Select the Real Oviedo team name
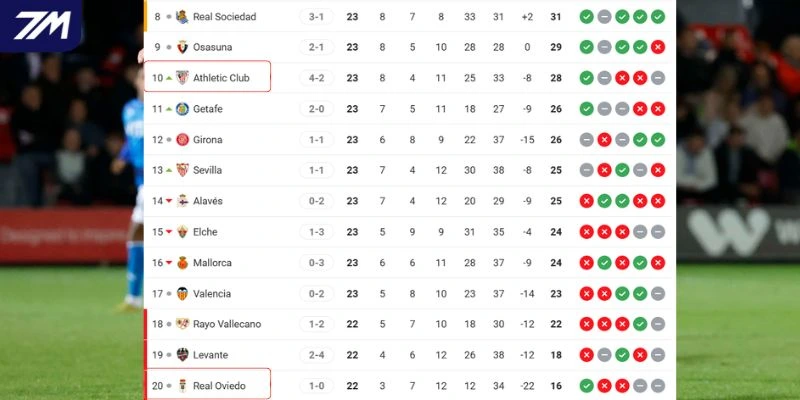This screenshot has width=800, height=400. [x=219, y=386]
